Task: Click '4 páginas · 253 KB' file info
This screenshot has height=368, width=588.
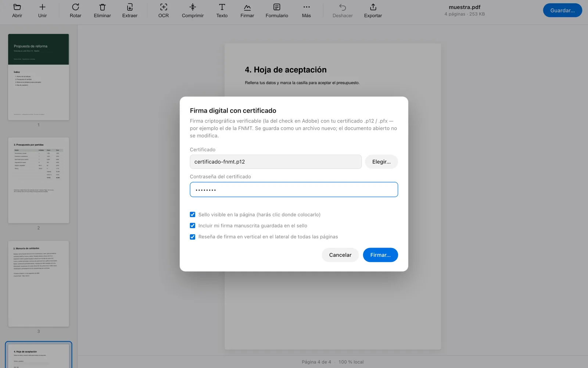Action: [465, 14]
